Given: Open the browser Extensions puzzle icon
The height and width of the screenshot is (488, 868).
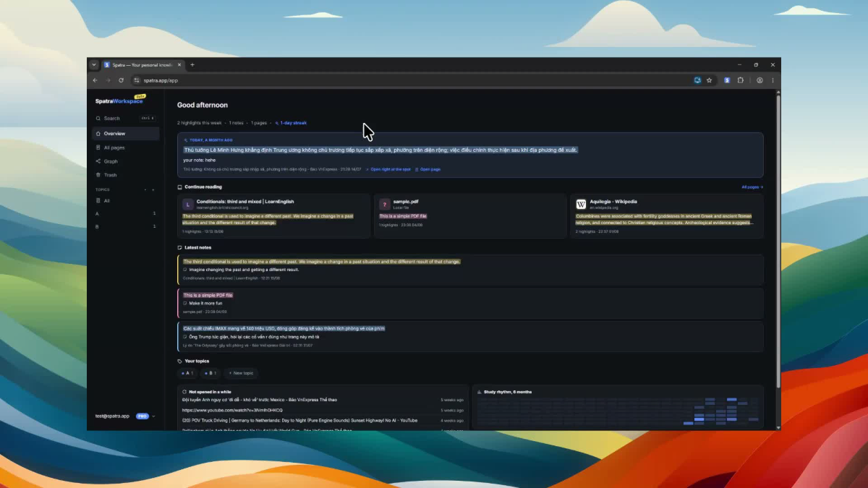Looking at the screenshot, I should [x=740, y=80].
